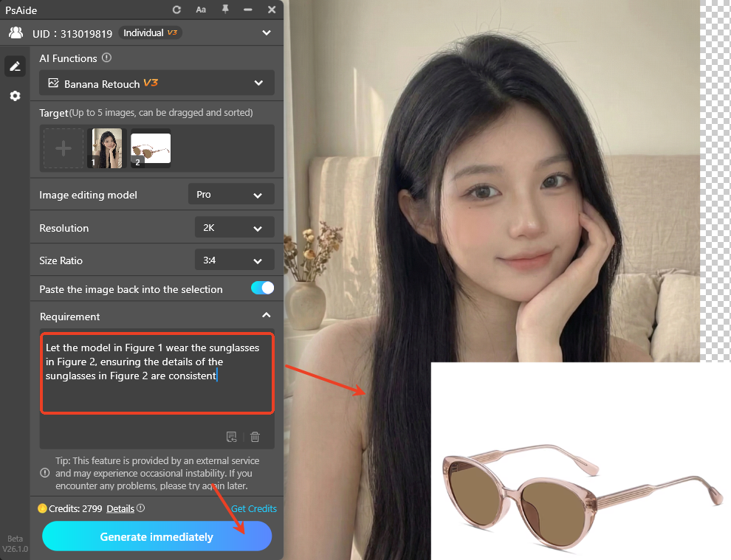This screenshot has height=560, width=731.
Task: Click the save-requirement icon beside the trash icon
Action: click(231, 437)
